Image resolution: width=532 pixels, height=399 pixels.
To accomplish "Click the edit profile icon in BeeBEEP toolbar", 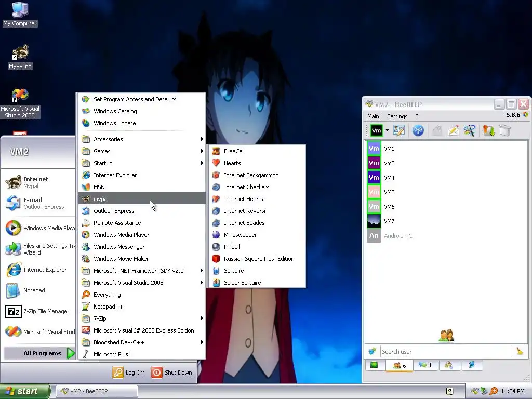I will pyautogui.click(x=399, y=130).
